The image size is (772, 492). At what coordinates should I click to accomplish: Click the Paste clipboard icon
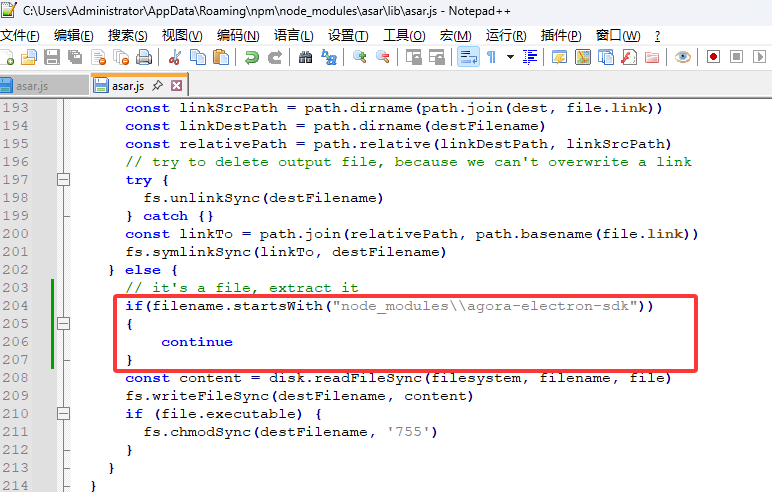(x=221, y=57)
